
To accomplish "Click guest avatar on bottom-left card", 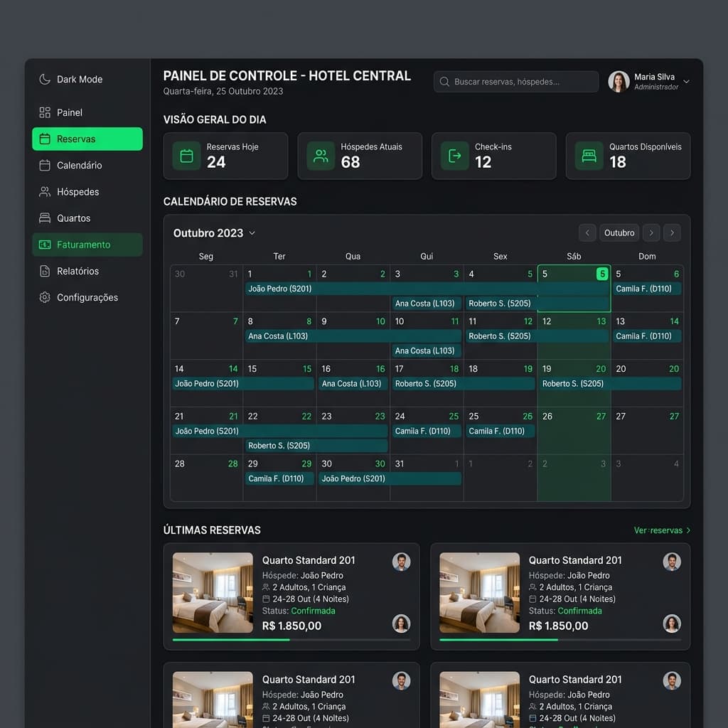I will coord(401,681).
